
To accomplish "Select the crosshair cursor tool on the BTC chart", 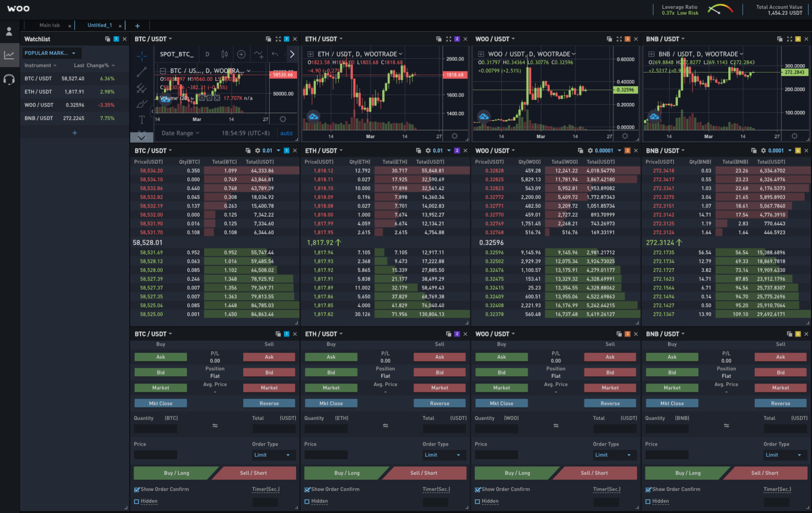I will click(142, 56).
